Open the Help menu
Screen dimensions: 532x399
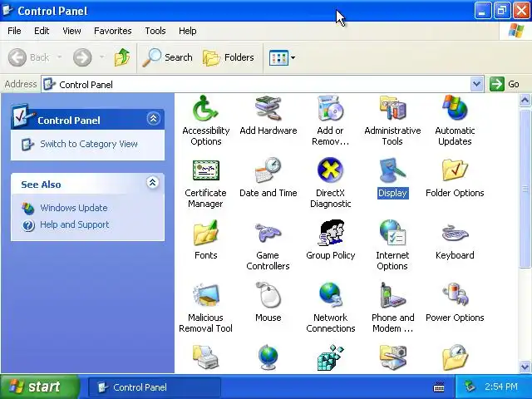click(187, 31)
